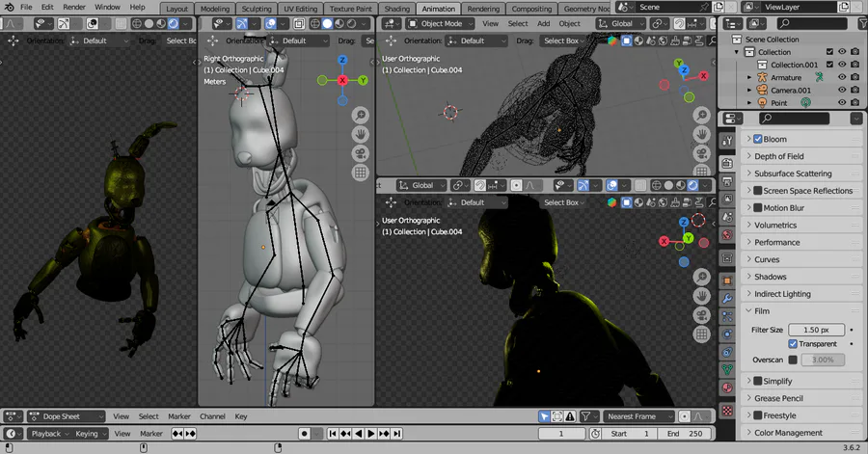
Task: Open the Channel menu in Dope Sheet
Action: 212,416
